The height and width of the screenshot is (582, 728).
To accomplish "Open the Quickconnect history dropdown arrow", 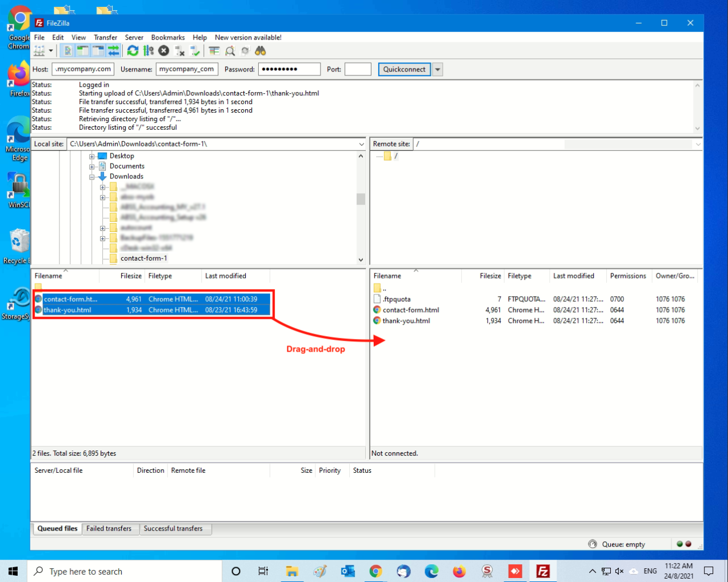I will point(438,69).
